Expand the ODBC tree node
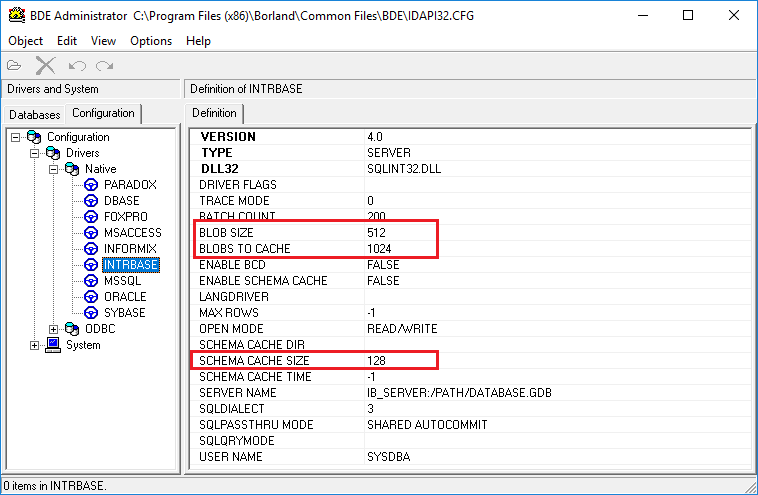This screenshot has height=495, width=758. [53, 329]
